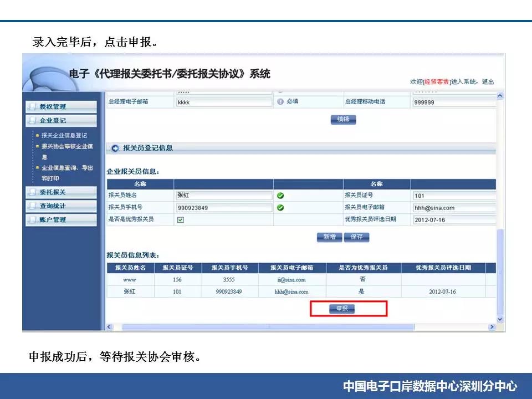Screen dimensions: 532x399
Task: Click the 报关员证号 column header
Action: (178, 268)
